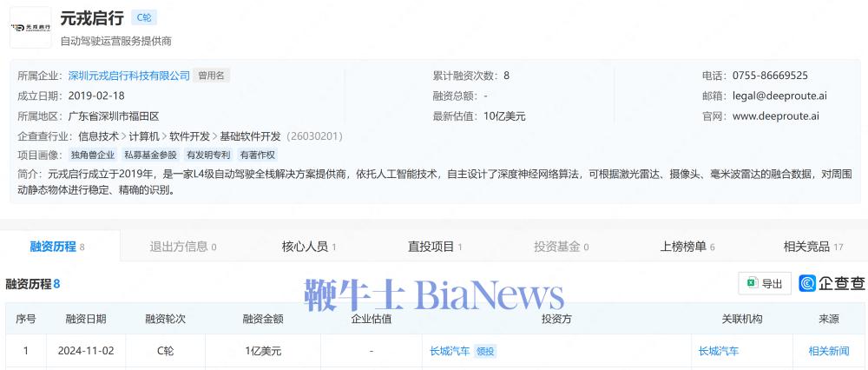Open the 相关竞品 tab

[812, 247]
